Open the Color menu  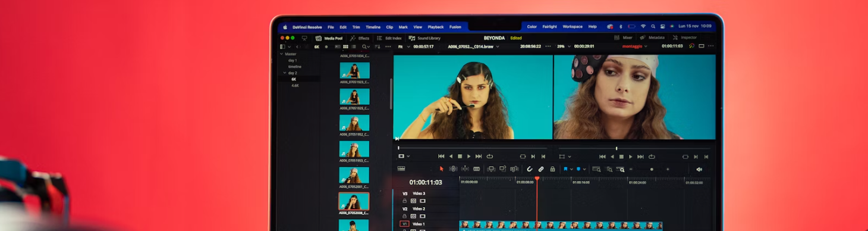[532, 27]
